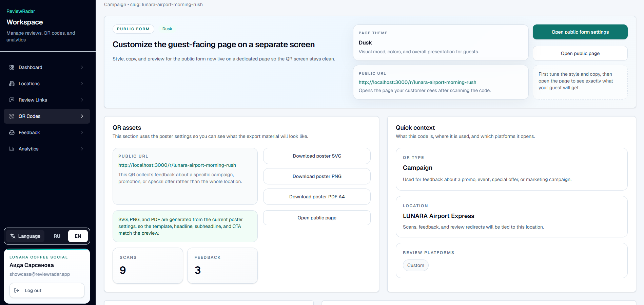644x305 pixels.
Task: Open the Review Links menu item
Action: (x=47, y=100)
